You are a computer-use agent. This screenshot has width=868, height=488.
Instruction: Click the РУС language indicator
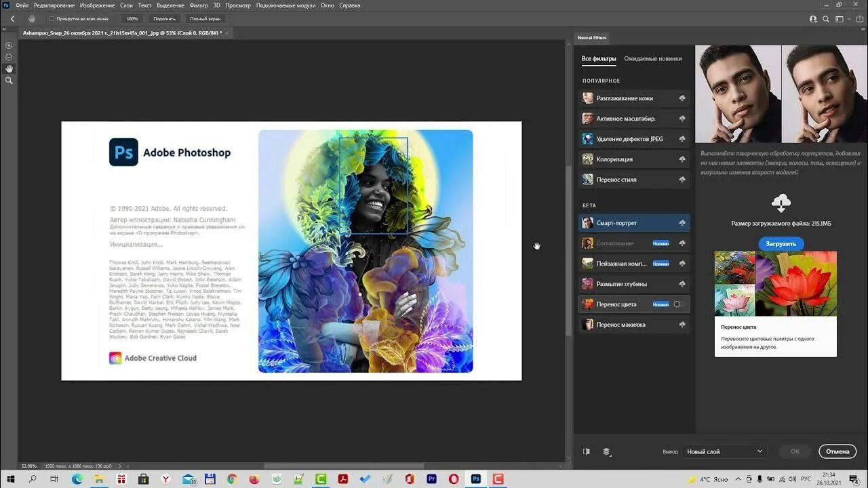[x=806, y=479]
